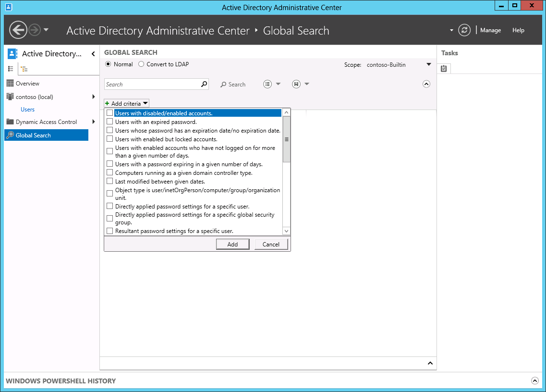Click the refresh icon in the header
Image resolution: width=546 pixels, height=392 pixels.
tap(464, 30)
